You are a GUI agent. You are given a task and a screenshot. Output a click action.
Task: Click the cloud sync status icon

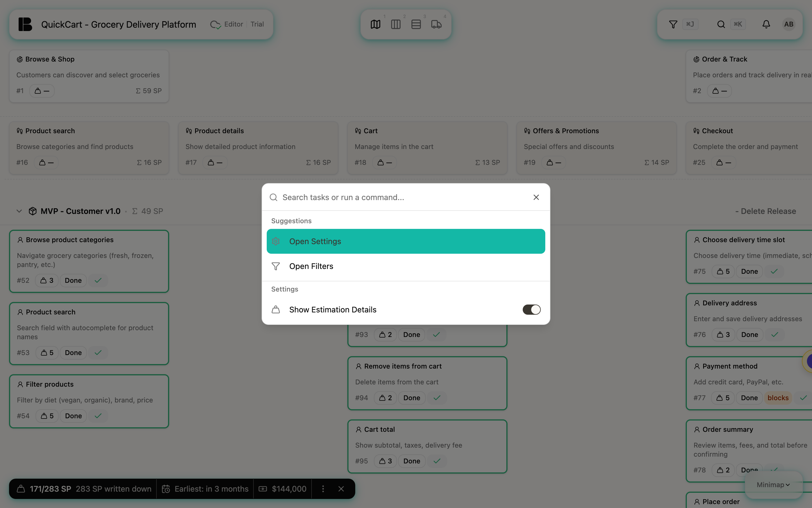pos(215,25)
